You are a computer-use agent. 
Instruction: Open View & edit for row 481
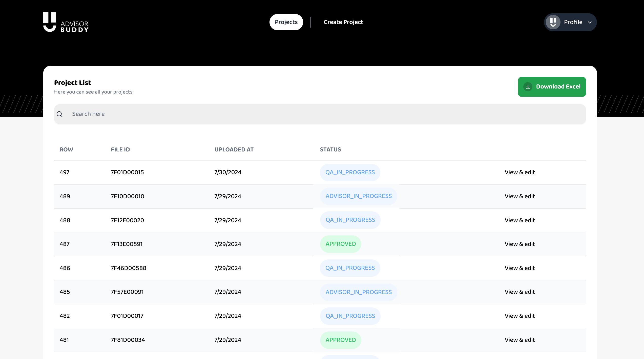click(x=520, y=340)
